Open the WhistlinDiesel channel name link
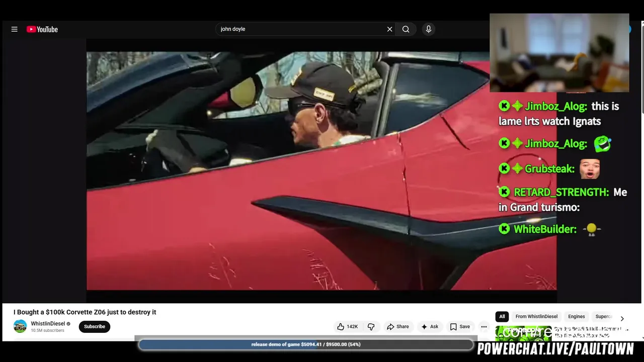644x362 pixels. pyautogui.click(x=48, y=324)
